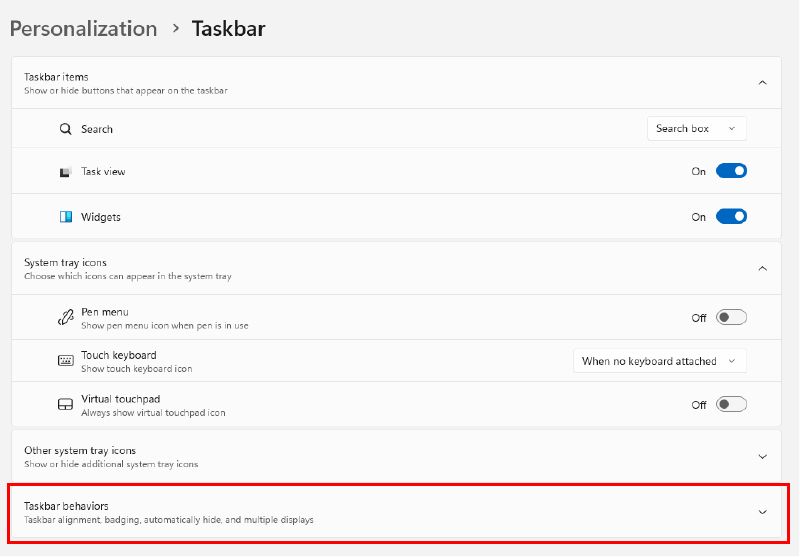The height and width of the screenshot is (557, 800).
Task: Go back to Personalization breadcrumb
Action: pyautogui.click(x=83, y=29)
